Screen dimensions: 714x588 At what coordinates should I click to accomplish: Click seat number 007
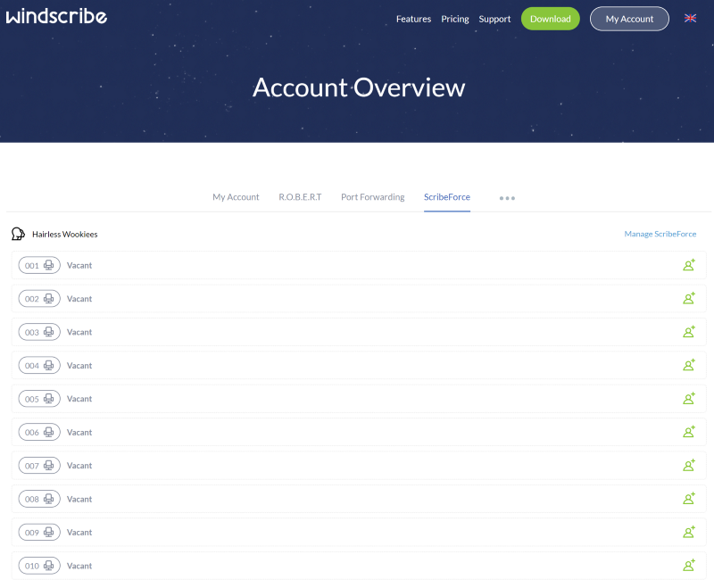tap(32, 466)
